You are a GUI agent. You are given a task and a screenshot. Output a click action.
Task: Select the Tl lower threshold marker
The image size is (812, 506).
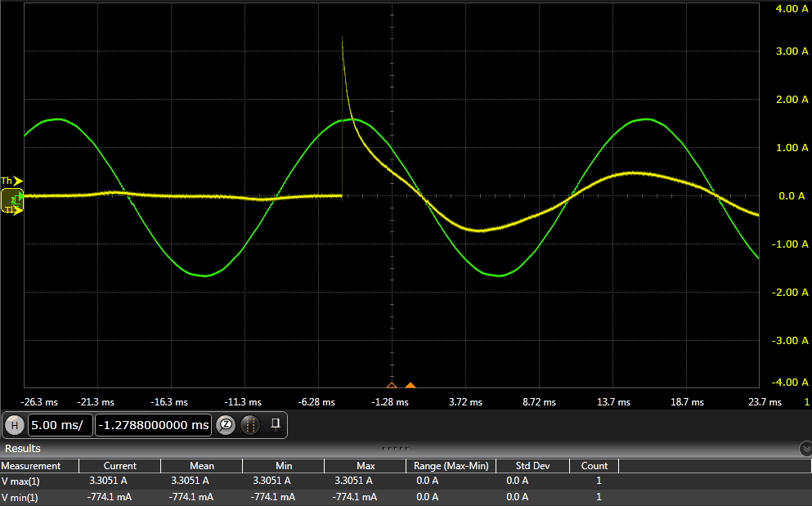tap(11, 210)
